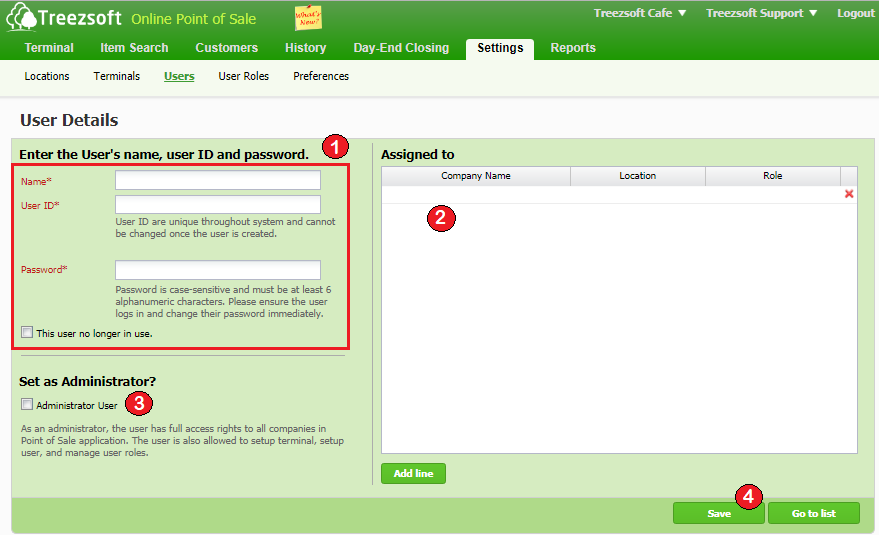Focus the Password input field

(x=218, y=270)
